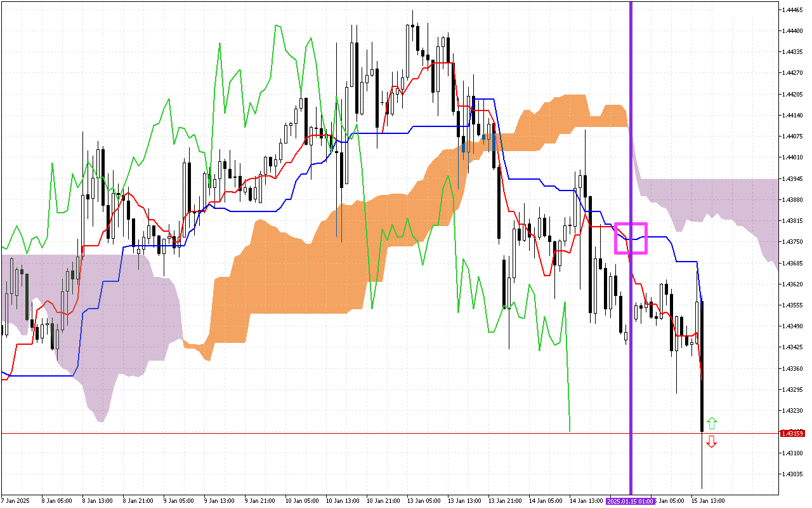Viewport: 812px width, 508px height.
Task: Click time axis label 8 Jan 13:00
Action: pyautogui.click(x=98, y=501)
